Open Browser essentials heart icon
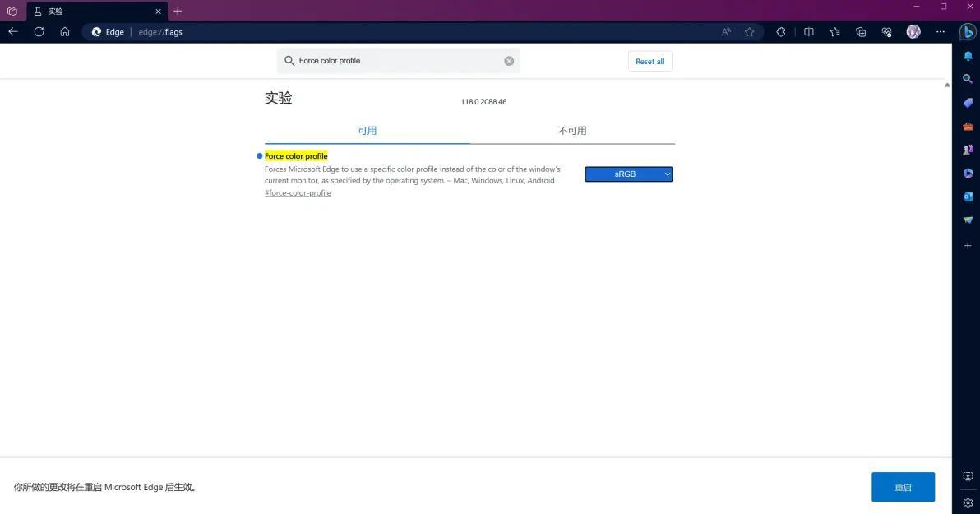Screen dimensions: 980x514 coord(886,32)
